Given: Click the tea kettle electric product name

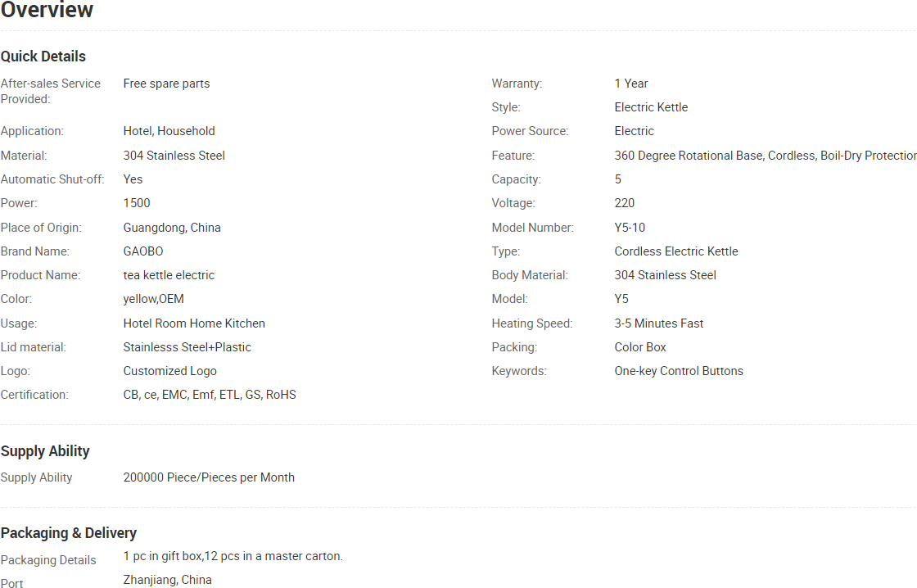Looking at the screenshot, I should coord(169,275).
